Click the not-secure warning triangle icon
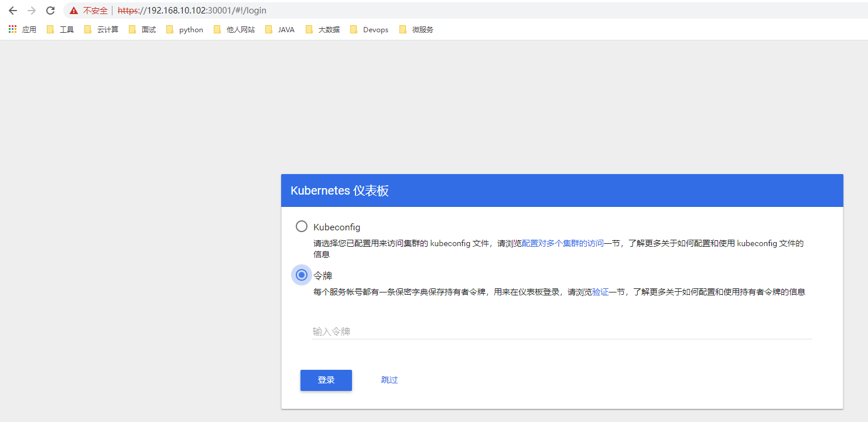This screenshot has width=868, height=422. tap(74, 11)
